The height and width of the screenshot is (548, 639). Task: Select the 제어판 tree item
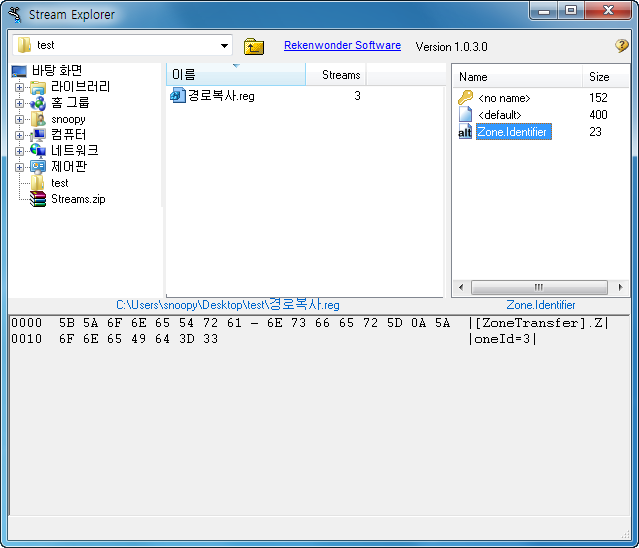coord(69,167)
